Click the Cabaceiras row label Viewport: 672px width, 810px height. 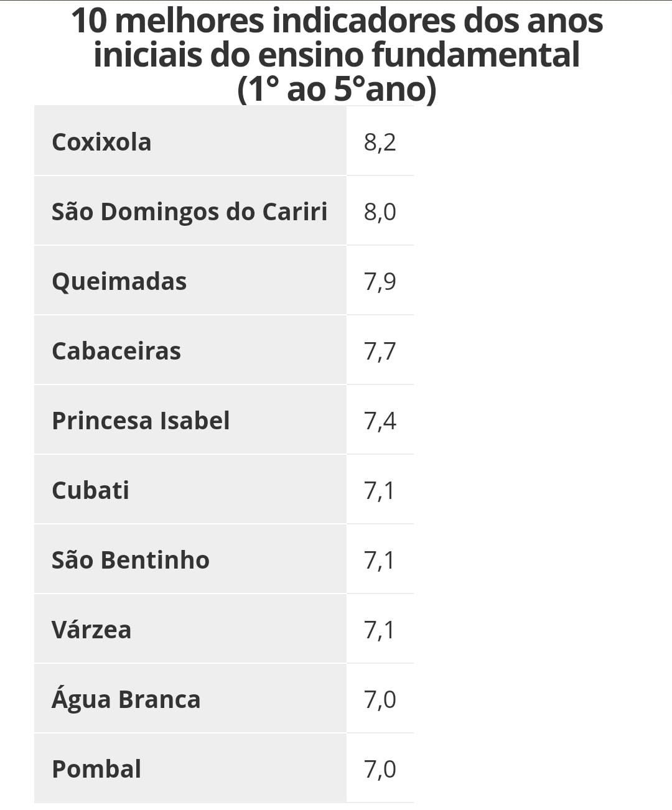pos(116,351)
